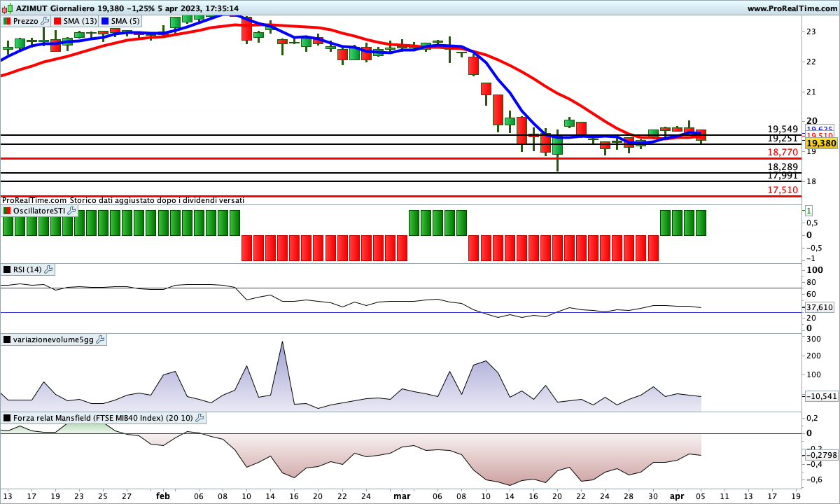Click the black RSI (14) legend swatch
The image size is (840, 504).
(x=7, y=269)
